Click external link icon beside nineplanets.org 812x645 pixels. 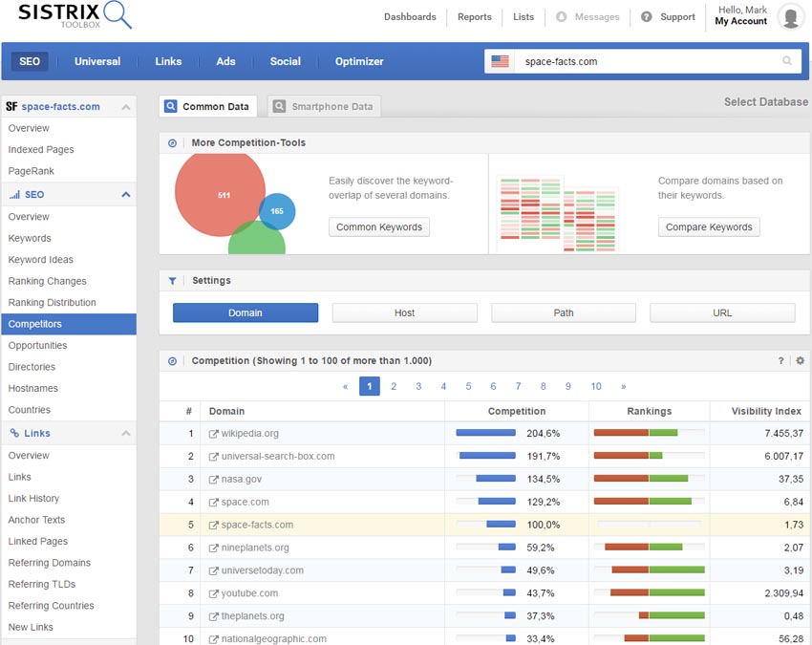click(x=213, y=548)
